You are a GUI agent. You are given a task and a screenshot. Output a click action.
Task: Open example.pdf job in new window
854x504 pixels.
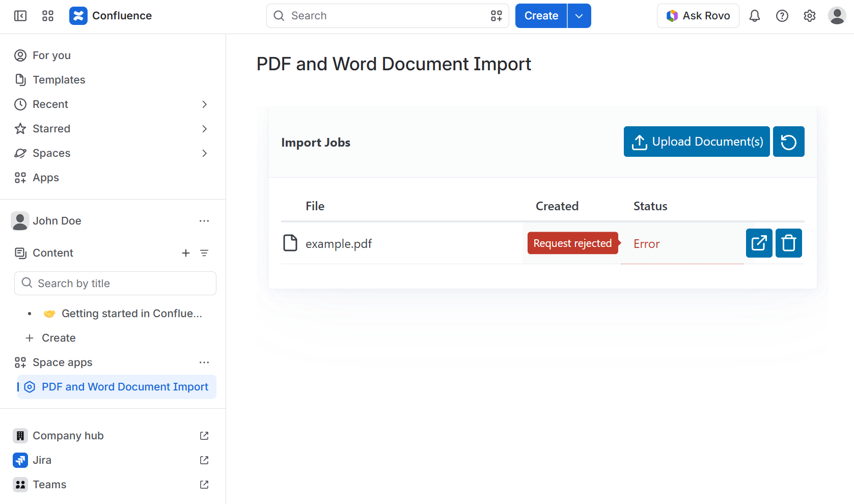click(x=759, y=243)
